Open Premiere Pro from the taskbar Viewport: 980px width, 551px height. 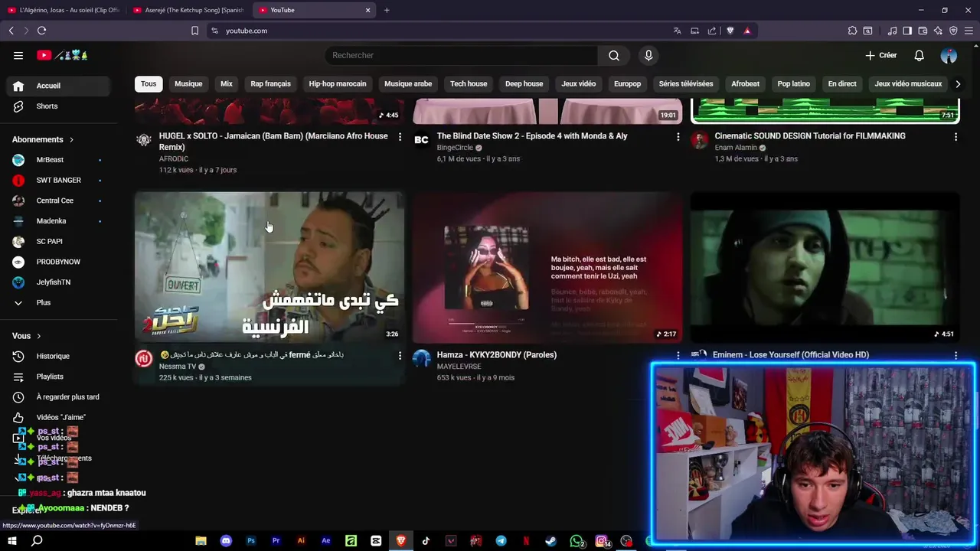276,540
